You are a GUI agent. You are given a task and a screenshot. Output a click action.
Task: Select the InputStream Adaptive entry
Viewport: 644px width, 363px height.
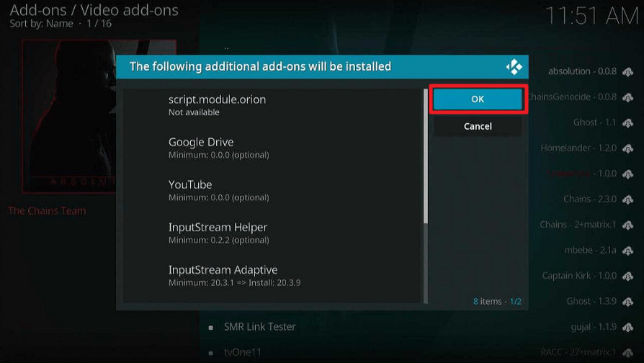coord(271,276)
